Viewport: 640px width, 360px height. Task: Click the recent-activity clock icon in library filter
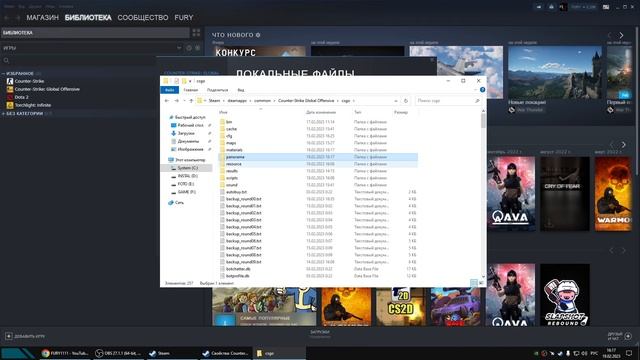[189, 48]
